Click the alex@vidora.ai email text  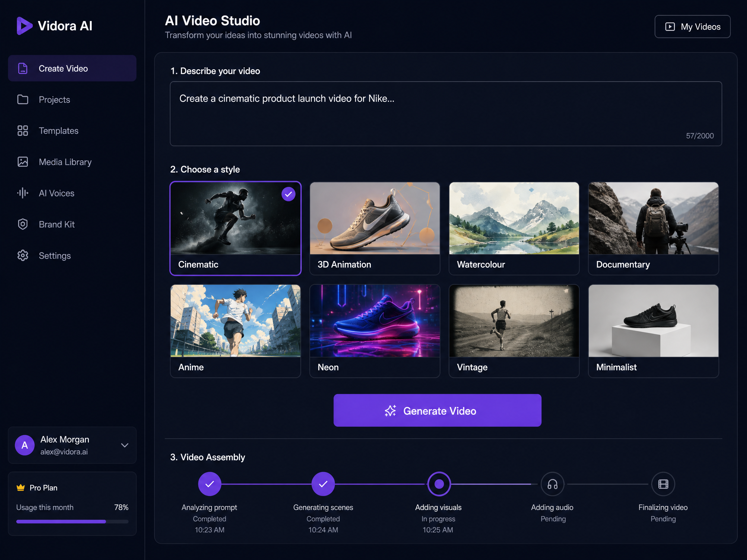[x=64, y=452]
